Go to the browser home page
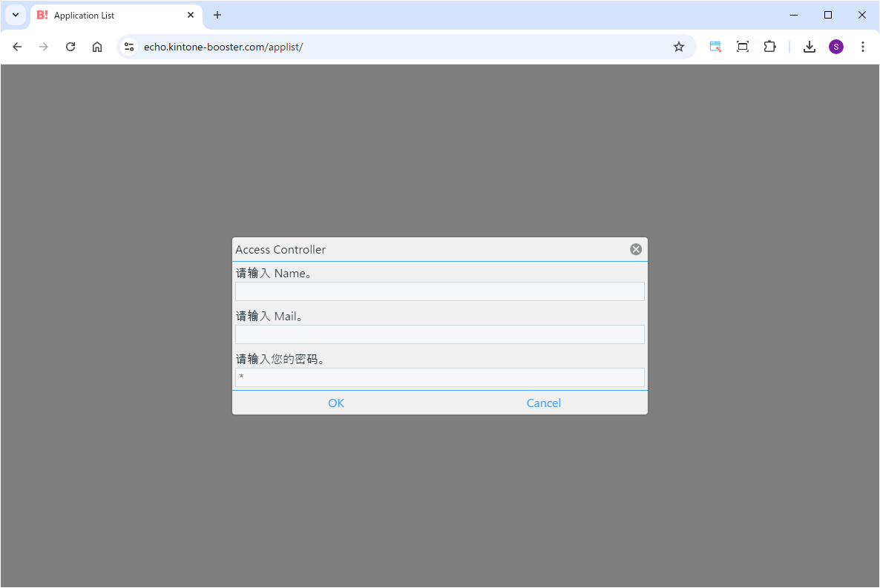This screenshot has height=588, width=880. [x=97, y=47]
